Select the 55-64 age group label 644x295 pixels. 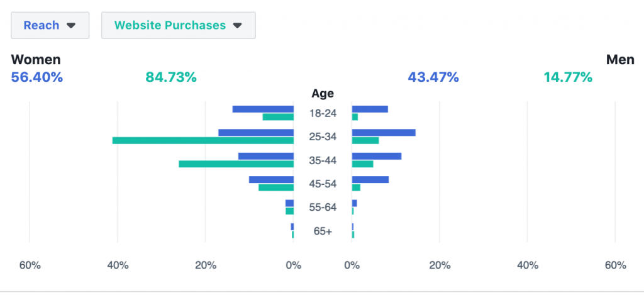(x=323, y=208)
